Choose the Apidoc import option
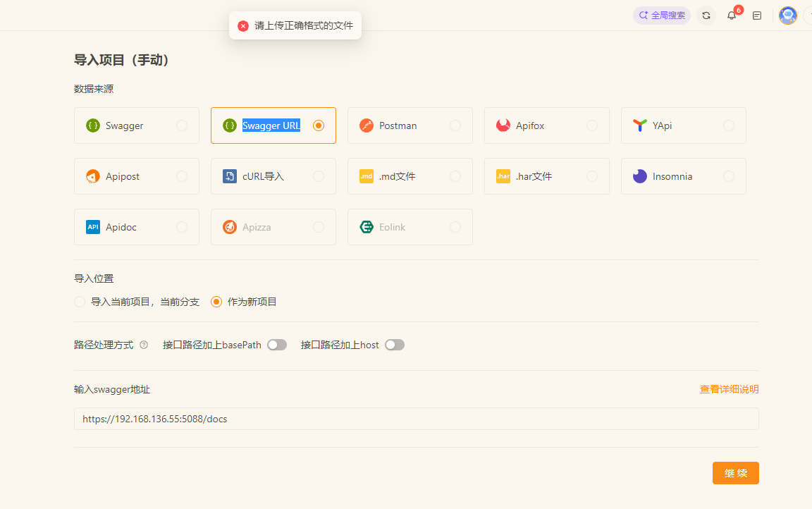Screen dimensions: 812x509 click(x=136, y=226)
